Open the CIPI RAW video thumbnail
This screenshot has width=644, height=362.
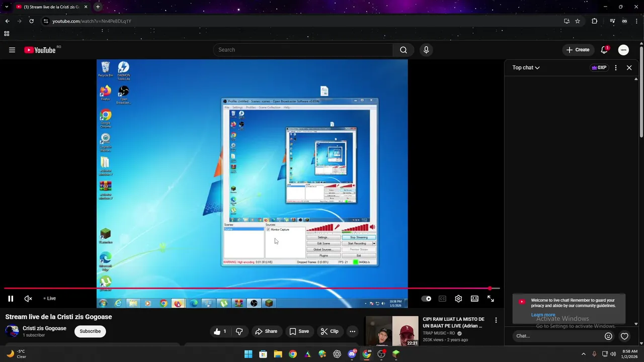click(392, 331)
